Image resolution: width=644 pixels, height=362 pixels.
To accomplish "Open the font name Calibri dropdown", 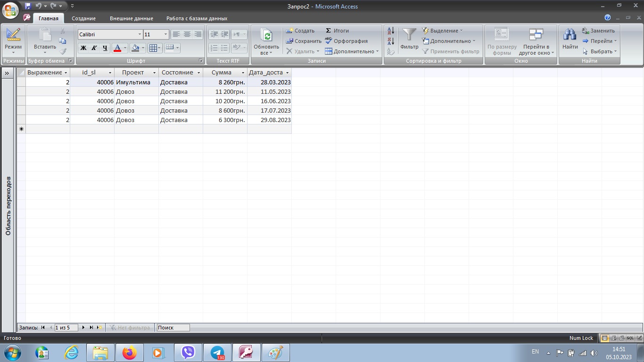I will coord(140,34).
